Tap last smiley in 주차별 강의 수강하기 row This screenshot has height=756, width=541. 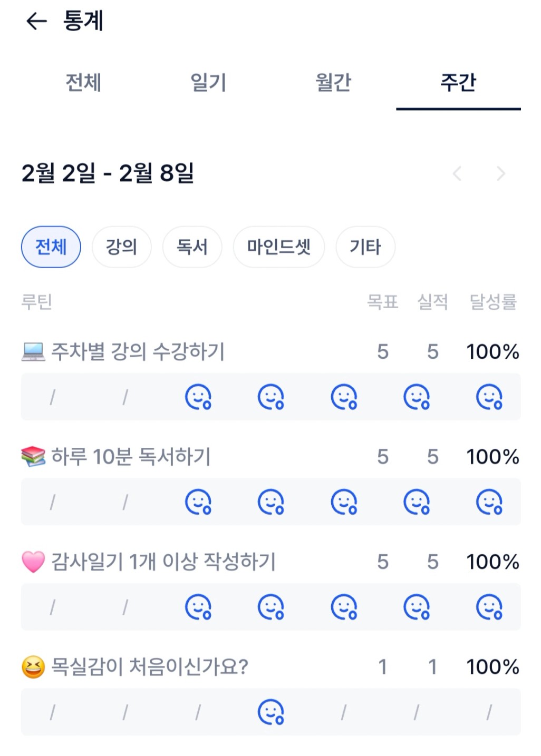[x=489, y=397]
